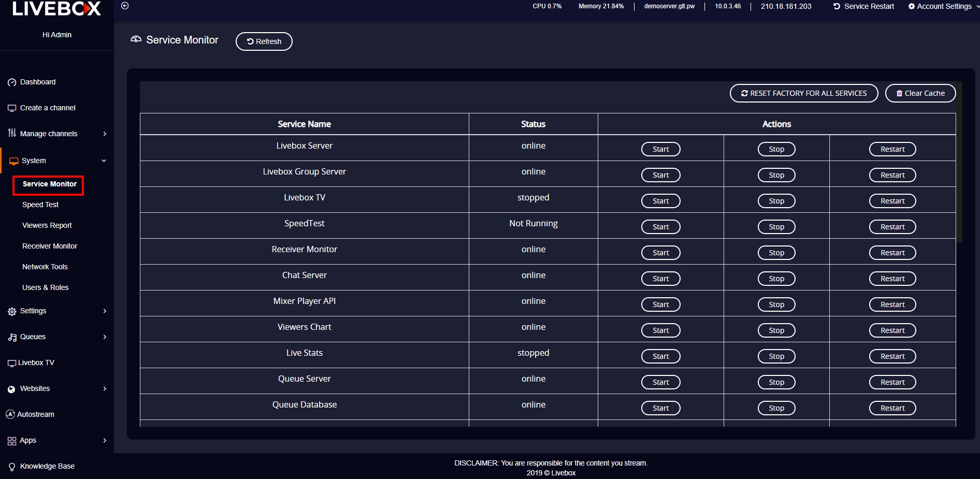Expand the Apps submenu chevron
The image size is (980, 479).
105,440
